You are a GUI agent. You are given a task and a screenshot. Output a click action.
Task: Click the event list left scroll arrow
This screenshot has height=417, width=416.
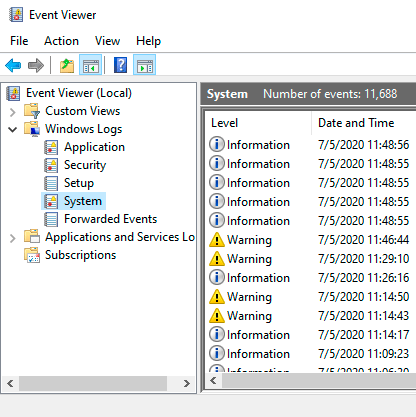(x=214, y=381)
